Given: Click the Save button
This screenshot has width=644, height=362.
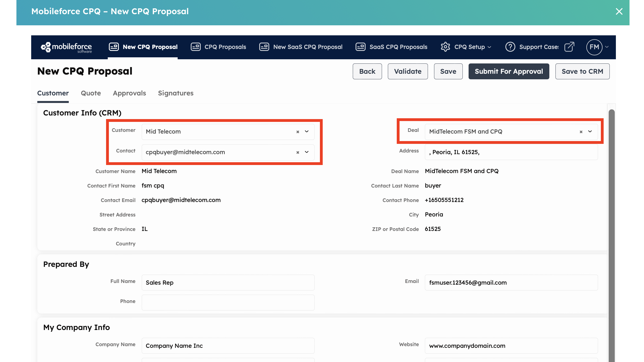Looking at the screenshot, I should [x=448, y=72].
